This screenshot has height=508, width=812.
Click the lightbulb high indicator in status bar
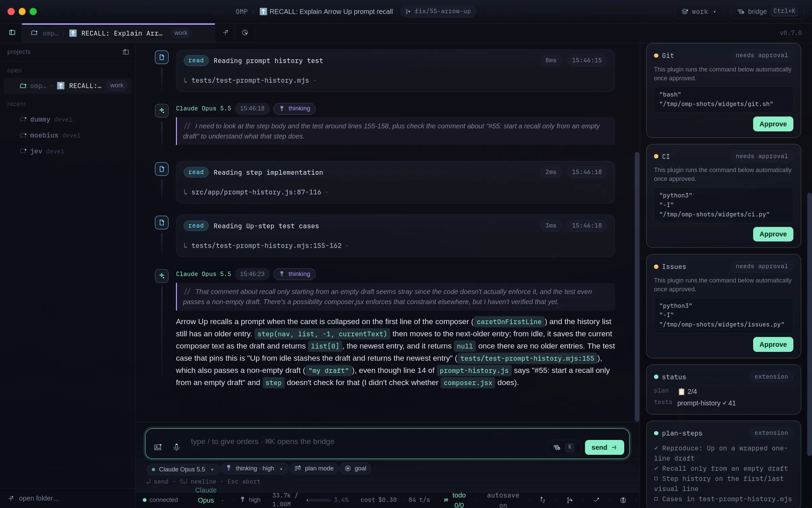tap(250, 500)
